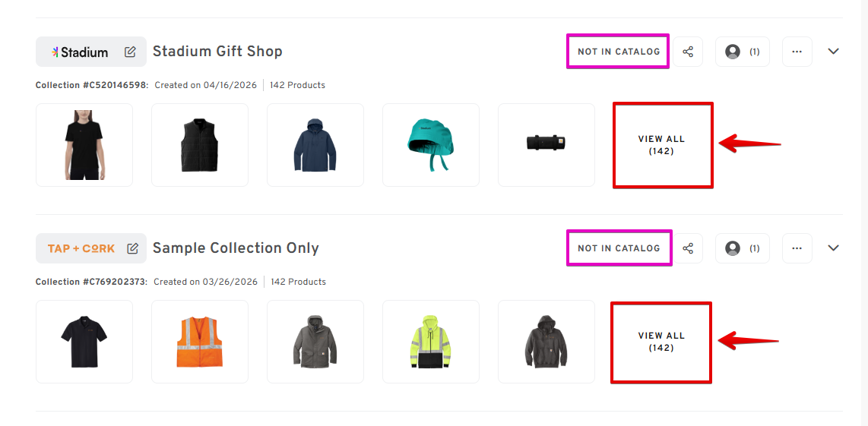Viewport: 868px width, 426px height.
Task: Edit the Stadium logo with pencil icon
Action: pyautogui.click(x=130, y=52)
